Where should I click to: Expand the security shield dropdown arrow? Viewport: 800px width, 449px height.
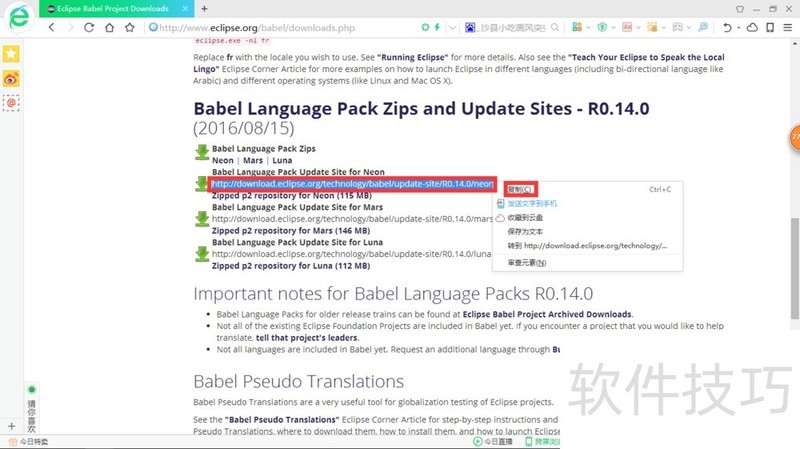click(x=613, y=28)
